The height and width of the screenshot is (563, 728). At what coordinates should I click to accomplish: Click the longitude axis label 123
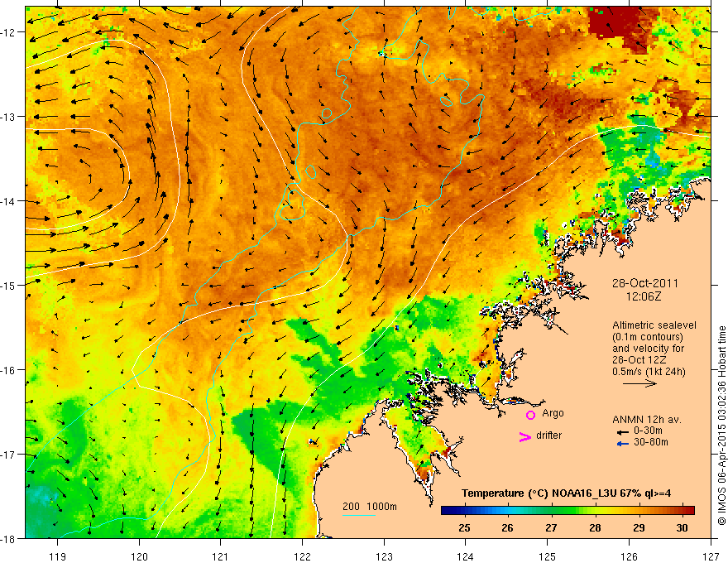384,556
